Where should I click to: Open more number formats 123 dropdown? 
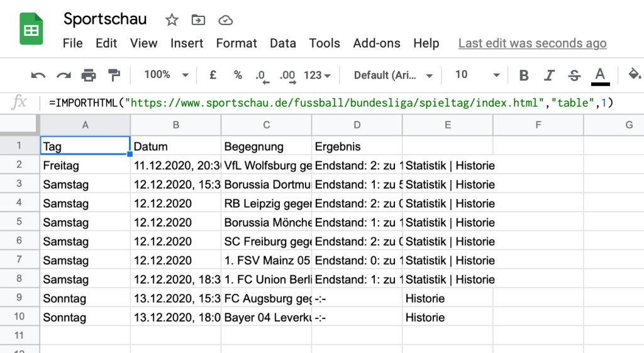coord(317,76)
